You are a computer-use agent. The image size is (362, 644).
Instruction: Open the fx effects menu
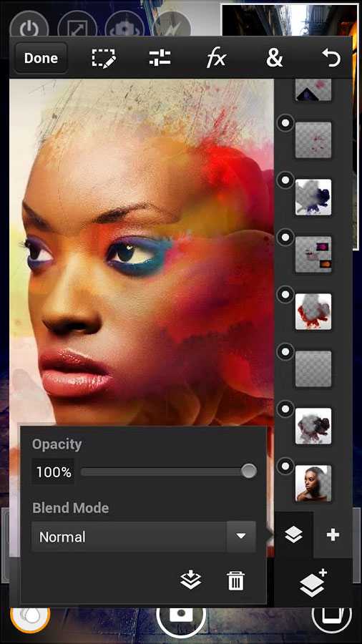tap(216, 59)
